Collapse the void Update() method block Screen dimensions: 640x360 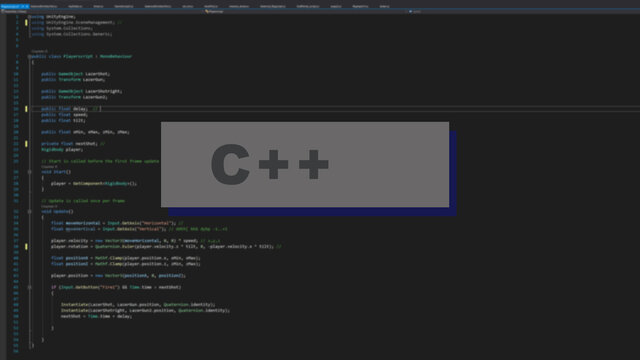tap(29, 211)
